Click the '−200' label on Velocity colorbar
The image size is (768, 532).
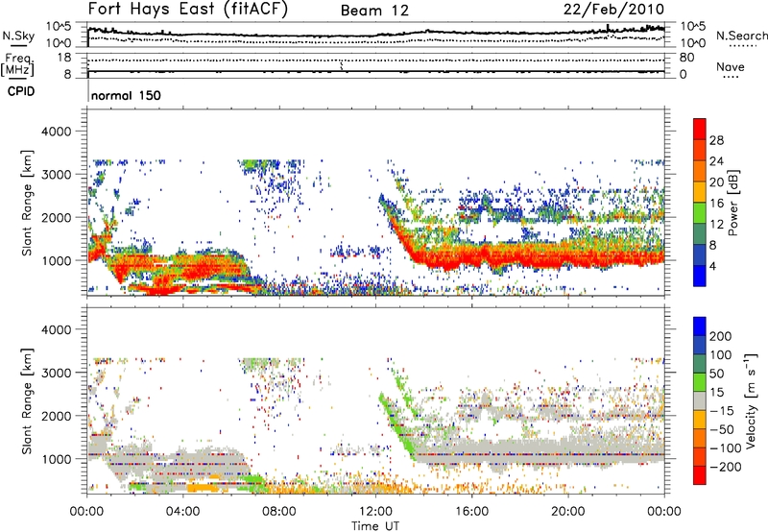726,467
